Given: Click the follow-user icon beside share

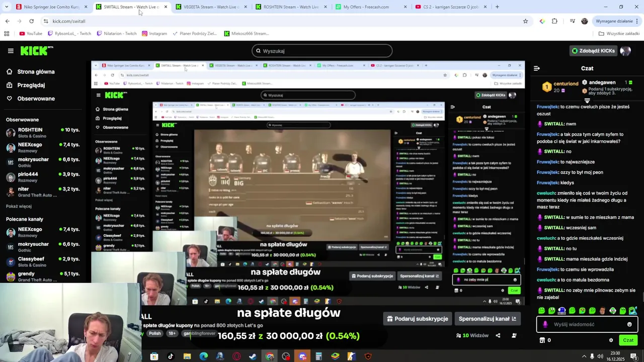Looking at the screenshot, I should (514, 335).
